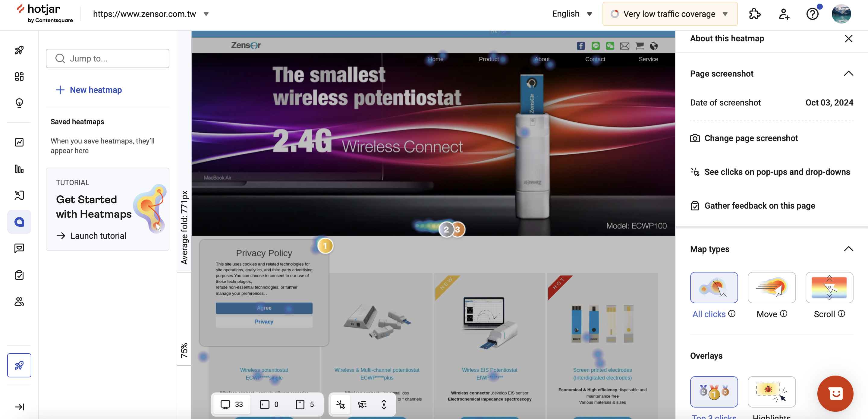Open the interviews people icon in sidebar
The width and height of the screenshot is (868, 419).
[19, 301]
